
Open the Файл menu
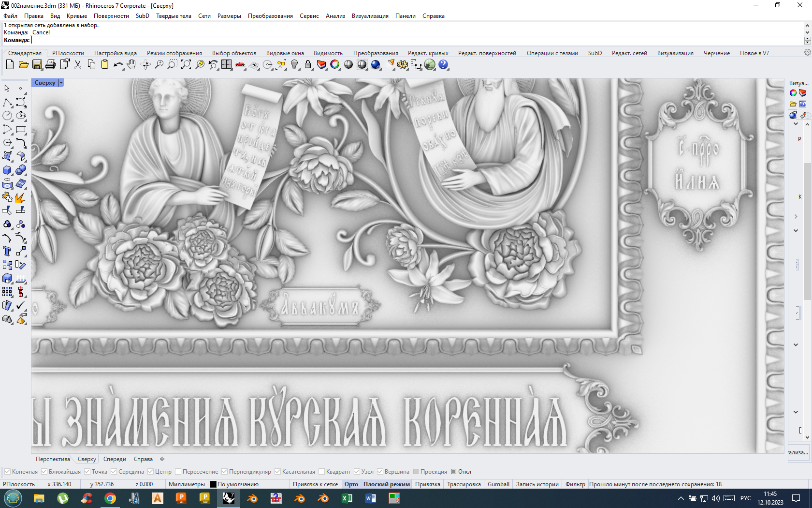tap(10, 16)
